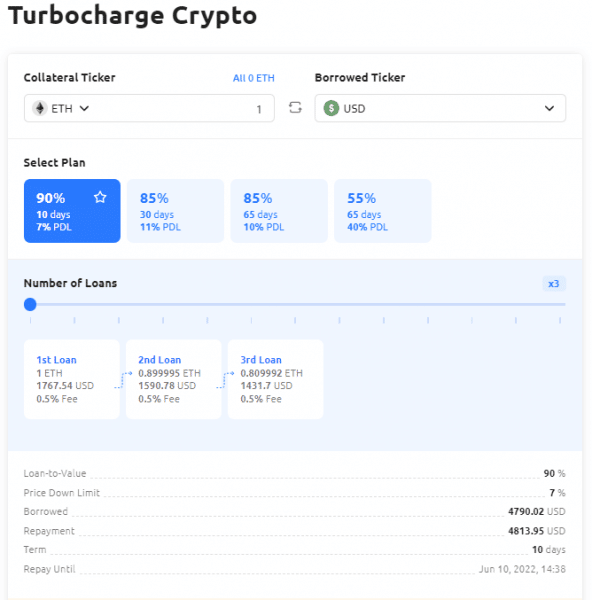Viewport: 592px width, 600px height.
Task: Click the 1767.54 USD value
Action: pyautogui.click(x=65, y=386)
